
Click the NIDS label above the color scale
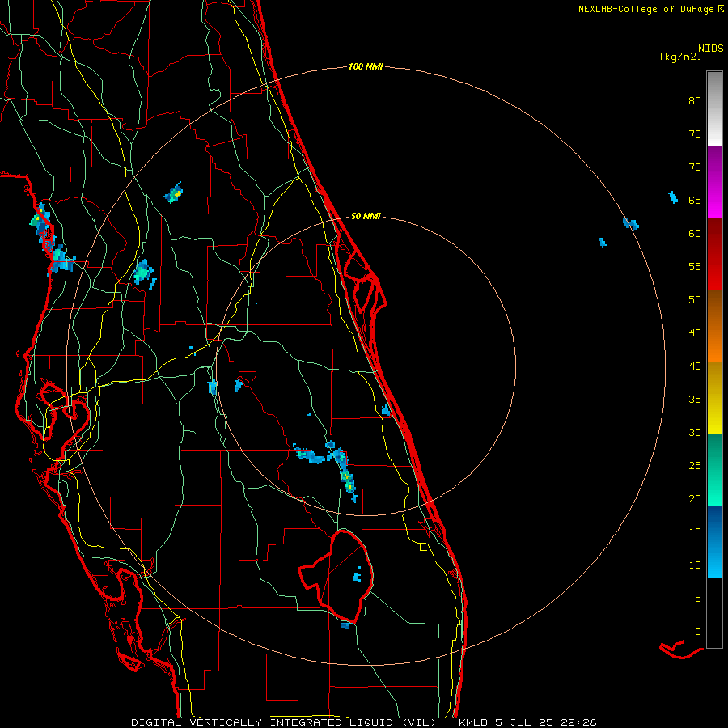[x=711, y=49]
